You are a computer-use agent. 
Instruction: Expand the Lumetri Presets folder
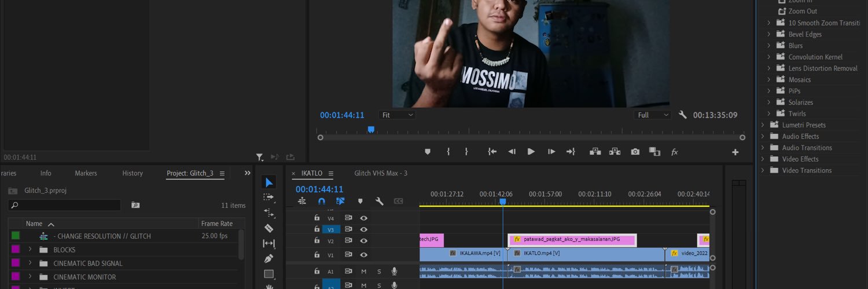tap(763, 125)
